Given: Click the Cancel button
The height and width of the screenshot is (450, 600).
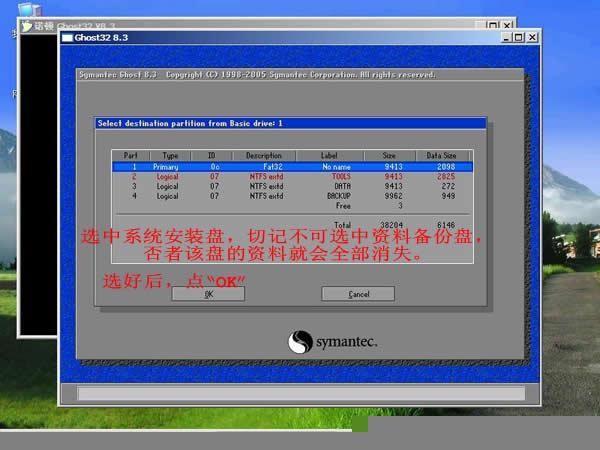Looking at the screenshot, I should point(358,294).
